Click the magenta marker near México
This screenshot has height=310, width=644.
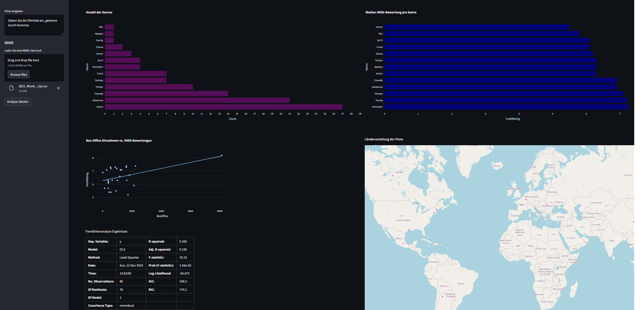(x=403, y=244)
